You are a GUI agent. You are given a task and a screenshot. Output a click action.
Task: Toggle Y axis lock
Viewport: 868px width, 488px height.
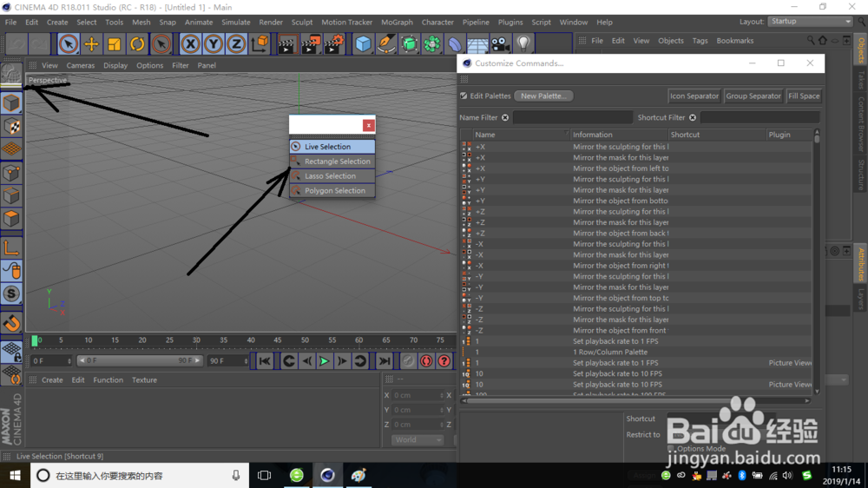pyautogui.click(x=214, y=43)
